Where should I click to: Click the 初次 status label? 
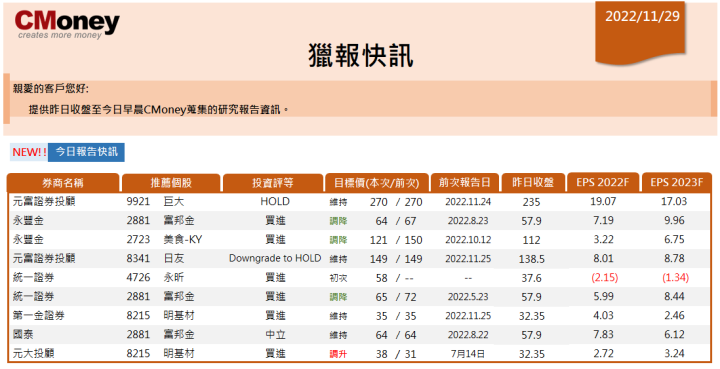point(338,279)
